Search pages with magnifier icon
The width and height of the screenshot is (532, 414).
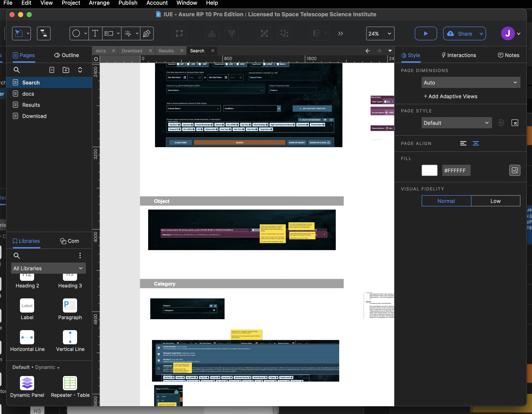[x=17, y=70]
